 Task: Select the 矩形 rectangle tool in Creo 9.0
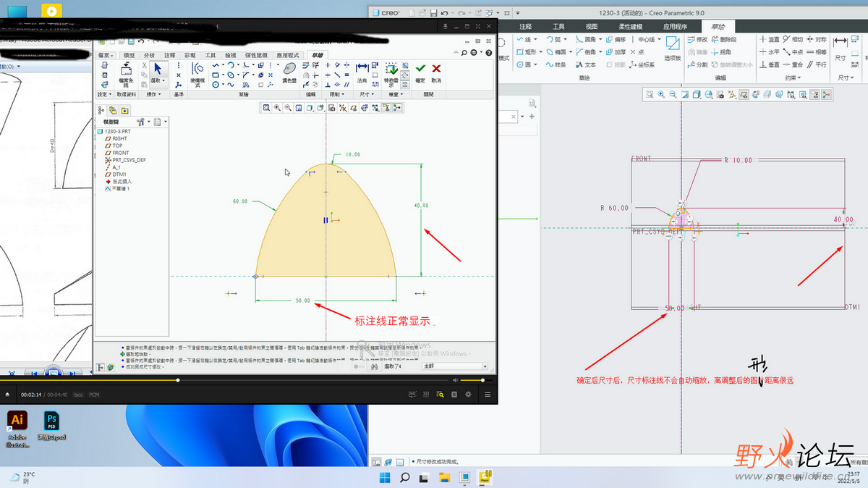[527, 52]
